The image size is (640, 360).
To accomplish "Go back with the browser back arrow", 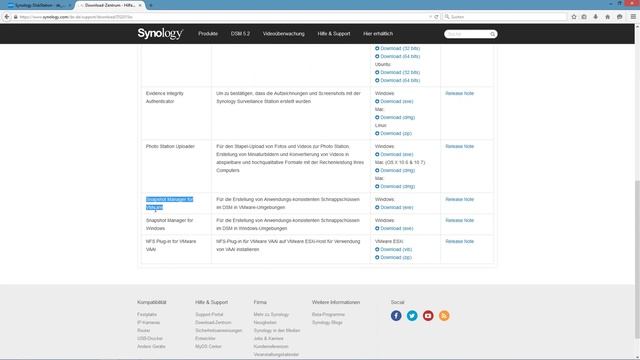I will pyautogui.click(x=7, y=17).
